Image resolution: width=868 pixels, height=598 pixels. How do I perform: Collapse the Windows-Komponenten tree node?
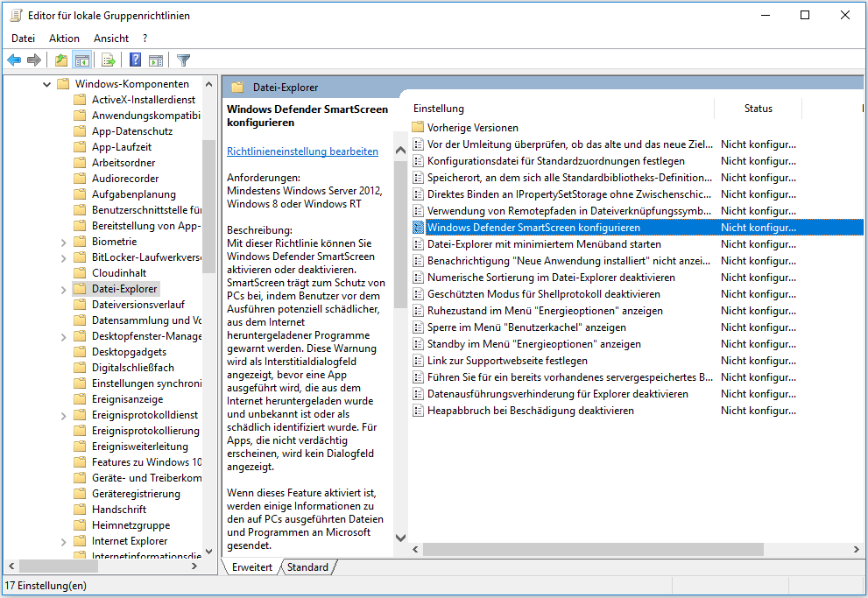pyautogui.click(x=47, y=84)
